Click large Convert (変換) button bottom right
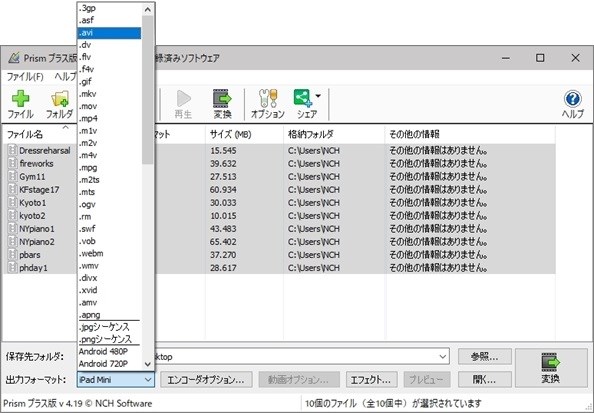Screen dimensions: 594x413 [551, 368]
